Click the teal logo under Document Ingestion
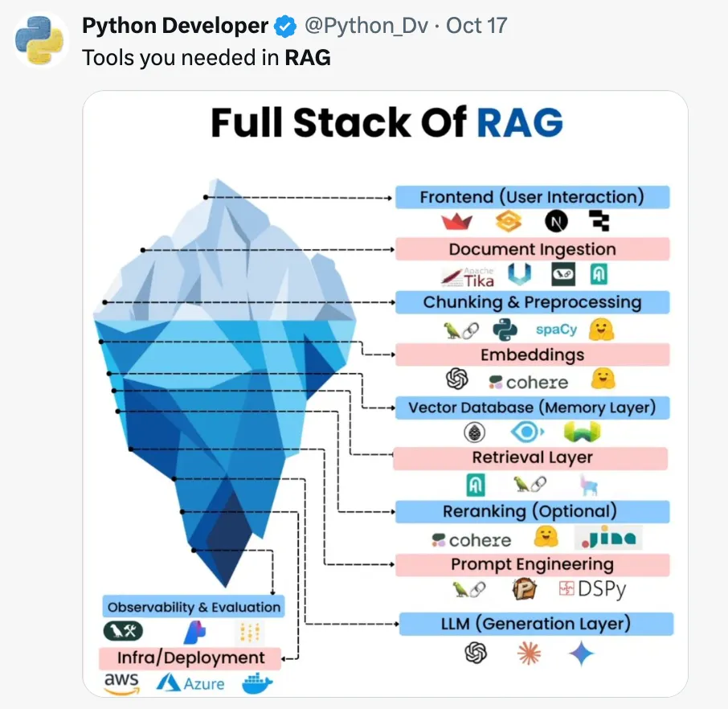728x709 pixels. coord(599,274)
